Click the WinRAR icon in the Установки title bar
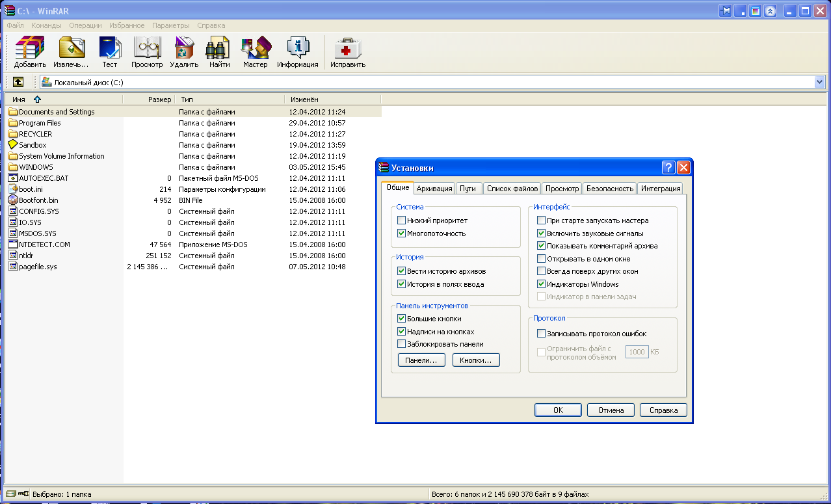This screenshot has width=831, height=504. (x=384, y=168)
